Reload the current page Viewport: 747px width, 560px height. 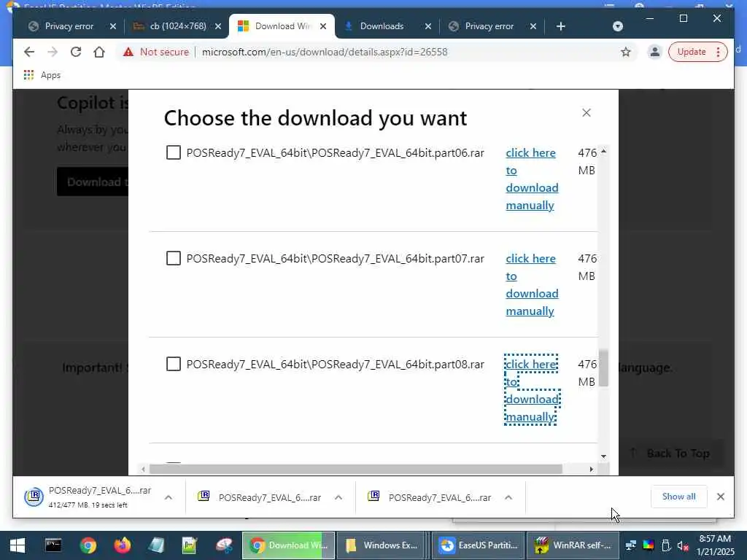pyautogui.click(x=76, y=52)
